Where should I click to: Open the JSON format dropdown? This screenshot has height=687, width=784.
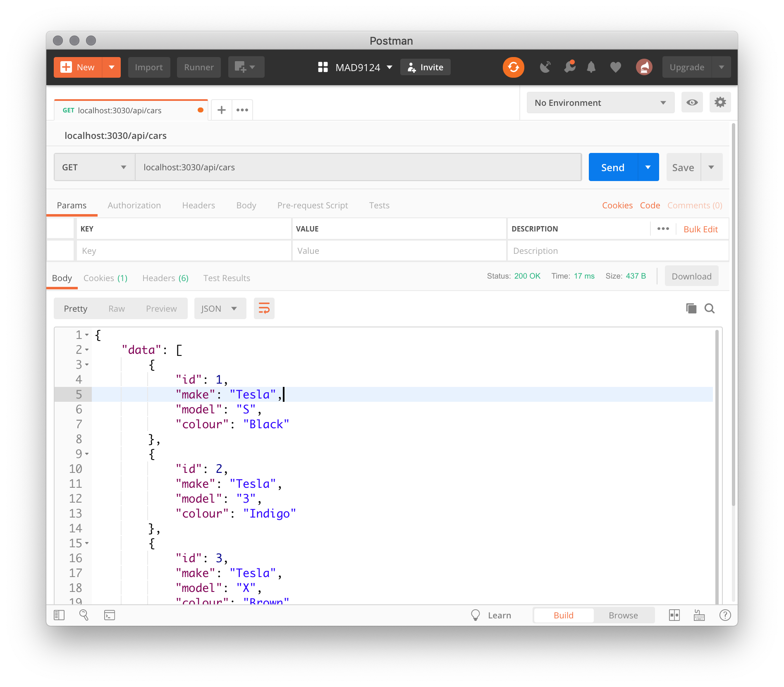(220, 308)
